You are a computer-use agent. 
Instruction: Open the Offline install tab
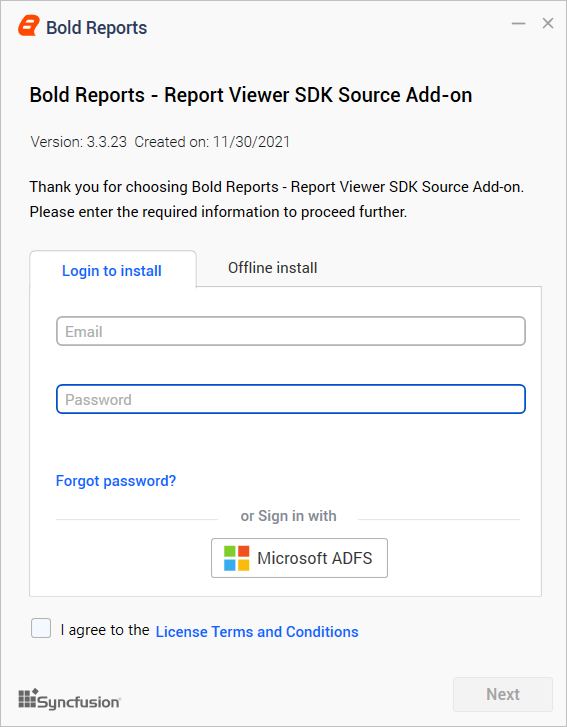[273, 268]
